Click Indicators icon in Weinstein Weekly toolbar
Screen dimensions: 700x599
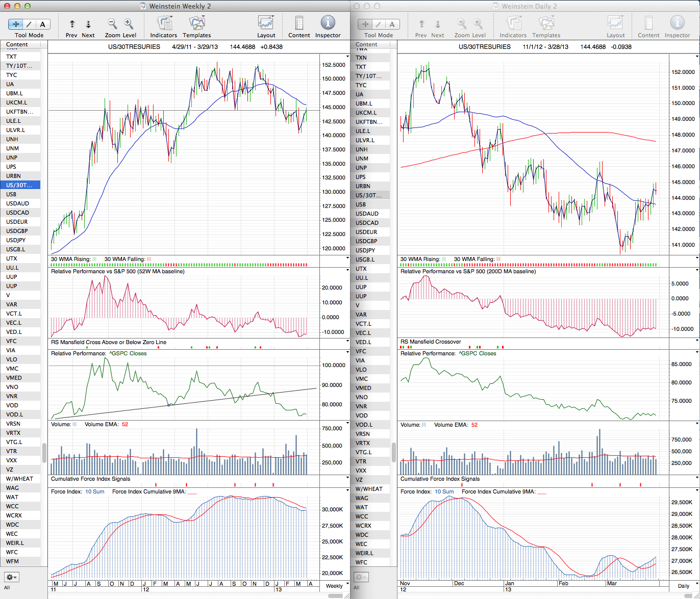click(x=164, y=24)
